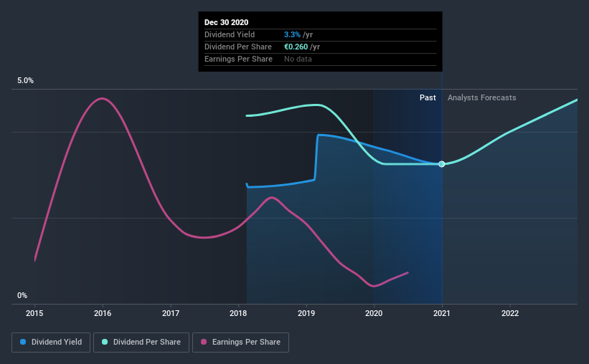589x364 pixels.
Task: Click the 3.3% dividend yield value
Action: coord(292,34)
